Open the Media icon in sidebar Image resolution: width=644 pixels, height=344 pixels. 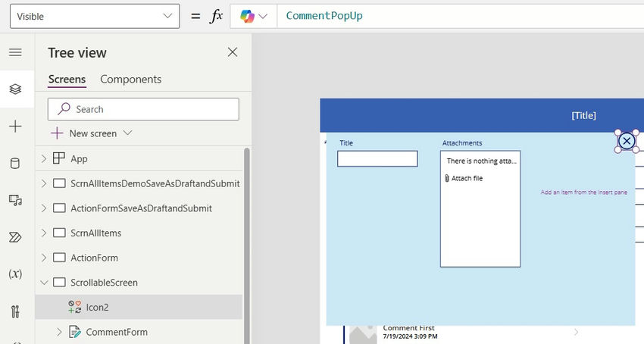click(x=15, y=200)
